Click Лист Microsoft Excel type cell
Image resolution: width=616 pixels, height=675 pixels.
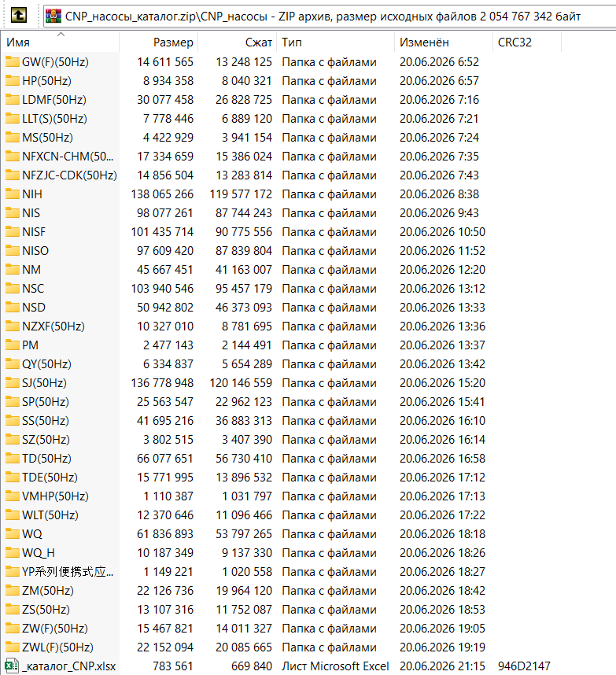pos(335,666)
